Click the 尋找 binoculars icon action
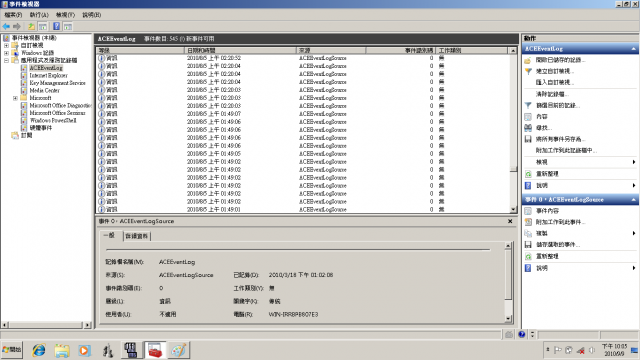The image size is (640, 360). [x=528, y=128]
